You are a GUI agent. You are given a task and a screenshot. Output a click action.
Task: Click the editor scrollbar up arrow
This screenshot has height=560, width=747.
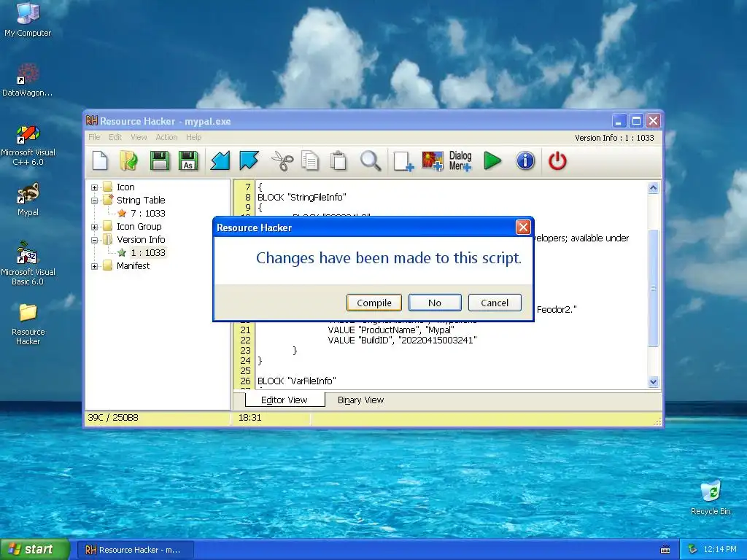[x=653, y=187]
